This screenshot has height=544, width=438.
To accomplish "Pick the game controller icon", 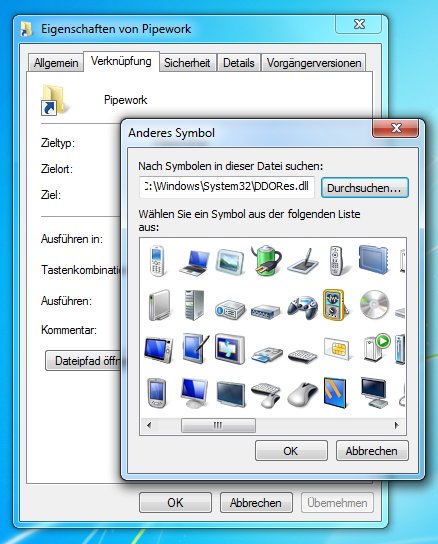I will 302,307.
